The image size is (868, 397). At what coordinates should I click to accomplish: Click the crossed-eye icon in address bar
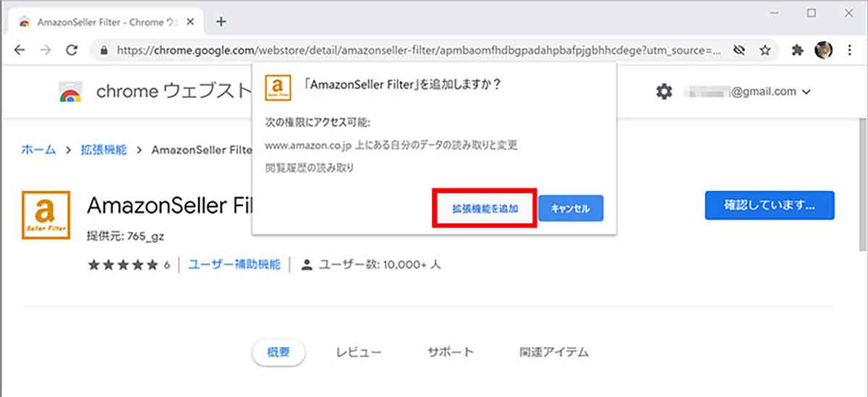click(x=739, y=51)
